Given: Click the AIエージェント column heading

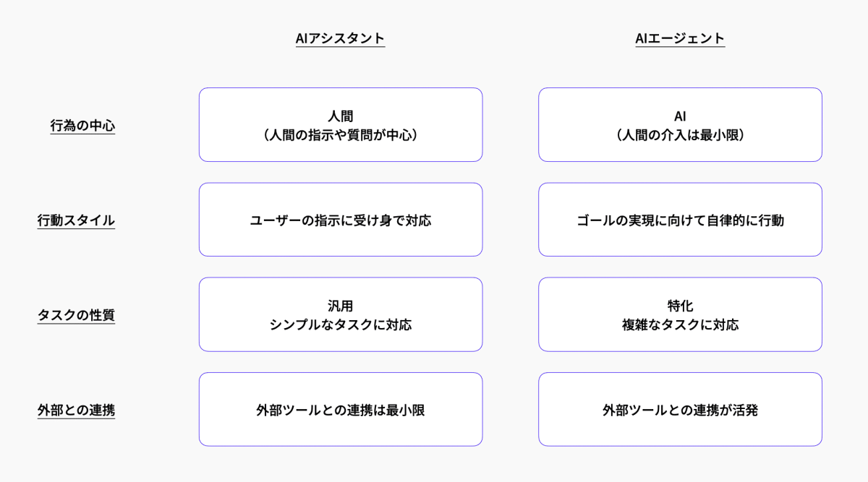Looking at the screenshot, I should point(680,38).
